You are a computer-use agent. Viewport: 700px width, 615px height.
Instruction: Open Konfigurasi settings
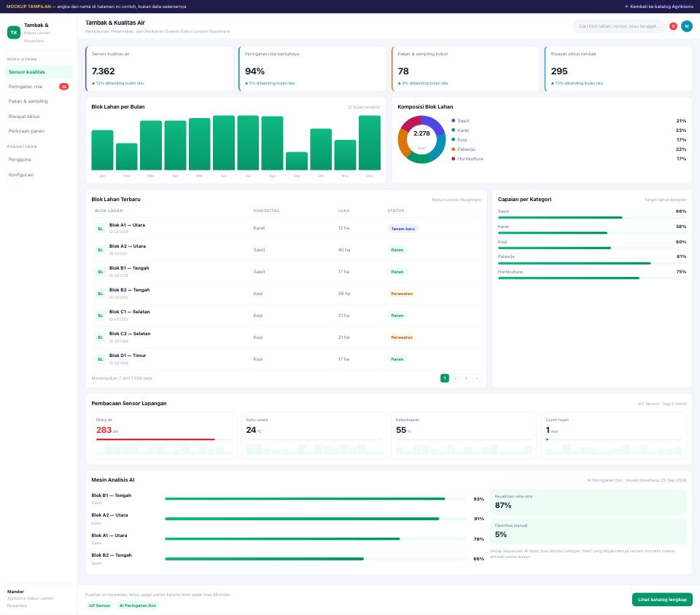(x=39, y=175)
